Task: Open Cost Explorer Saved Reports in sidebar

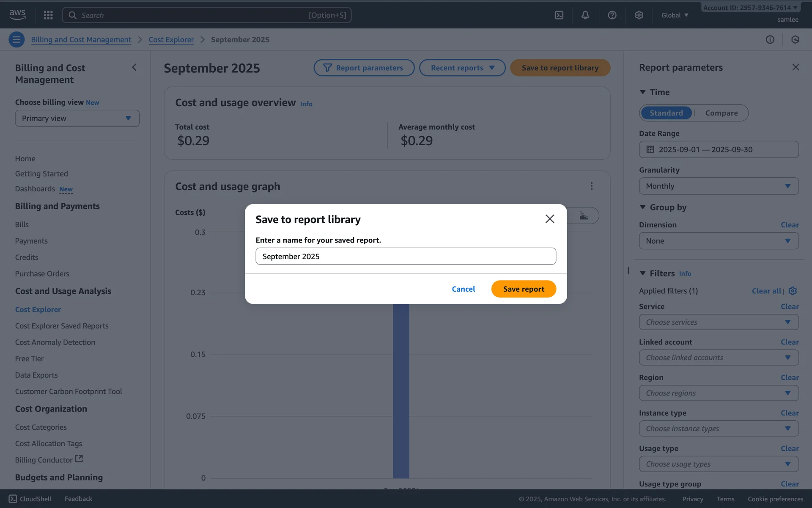Action: 62,326
